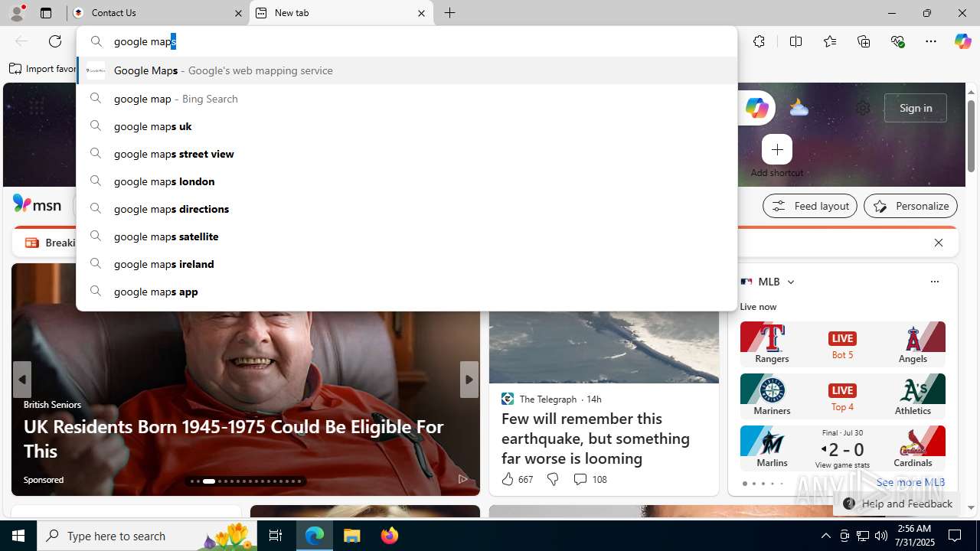Image resolution: width=980 pixels, height=551 pixels.
Task: Open the earthquake article headline
Action: 595,439
